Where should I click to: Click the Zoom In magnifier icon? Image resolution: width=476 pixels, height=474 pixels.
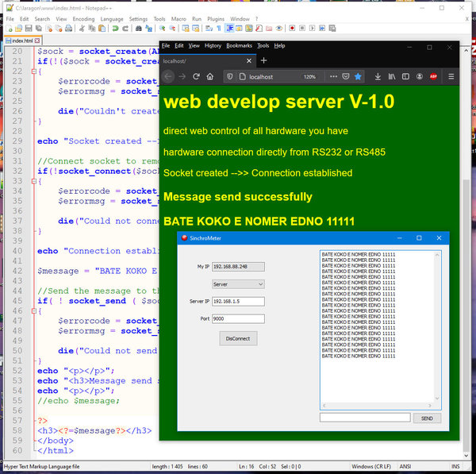click(162, 29)
